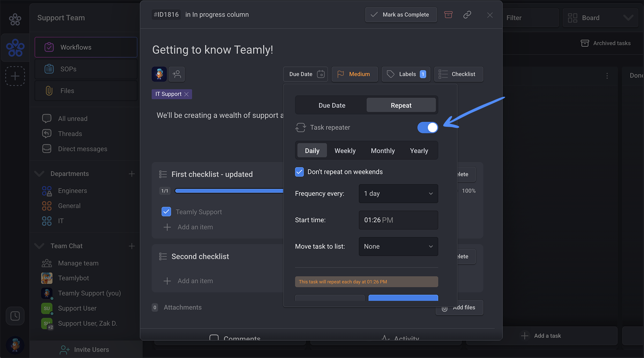
Task: Open the Labels button
Action: [x=406, y=74]
